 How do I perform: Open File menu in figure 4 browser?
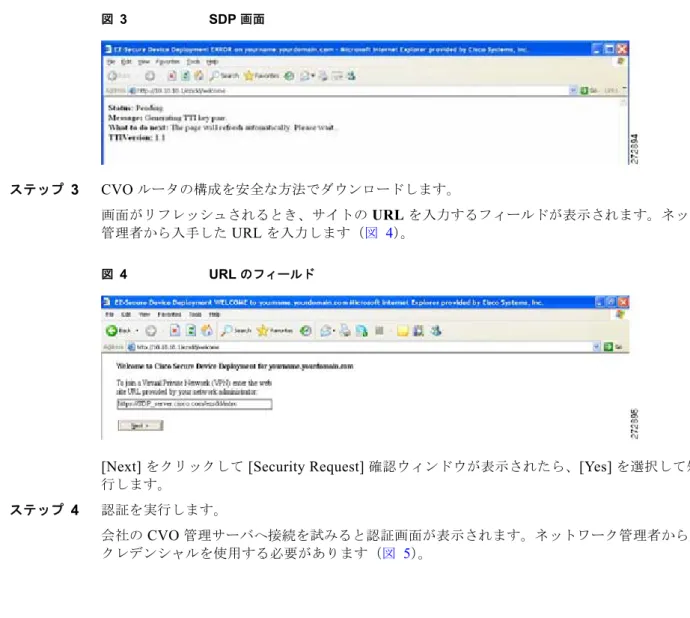[109, 314]
